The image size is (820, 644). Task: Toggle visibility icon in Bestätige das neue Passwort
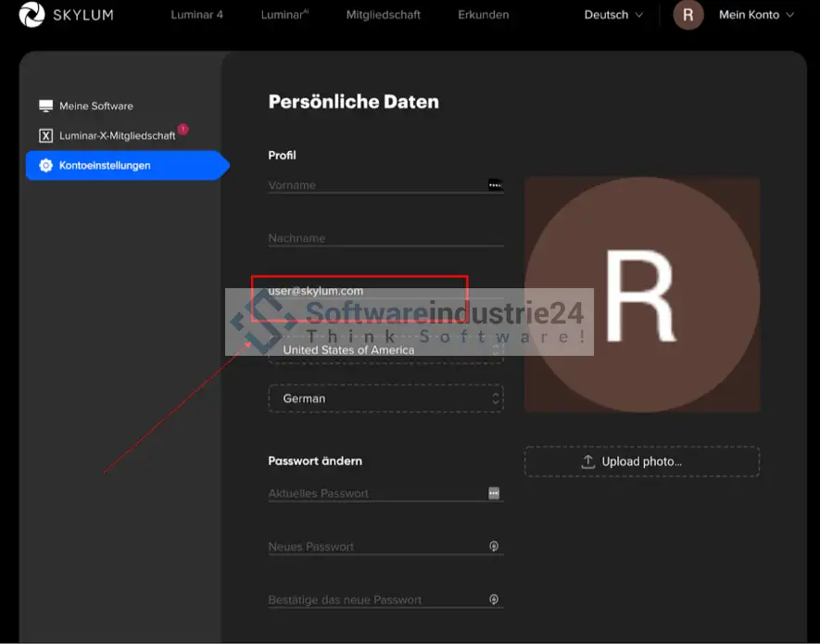[x=495, y=600]
